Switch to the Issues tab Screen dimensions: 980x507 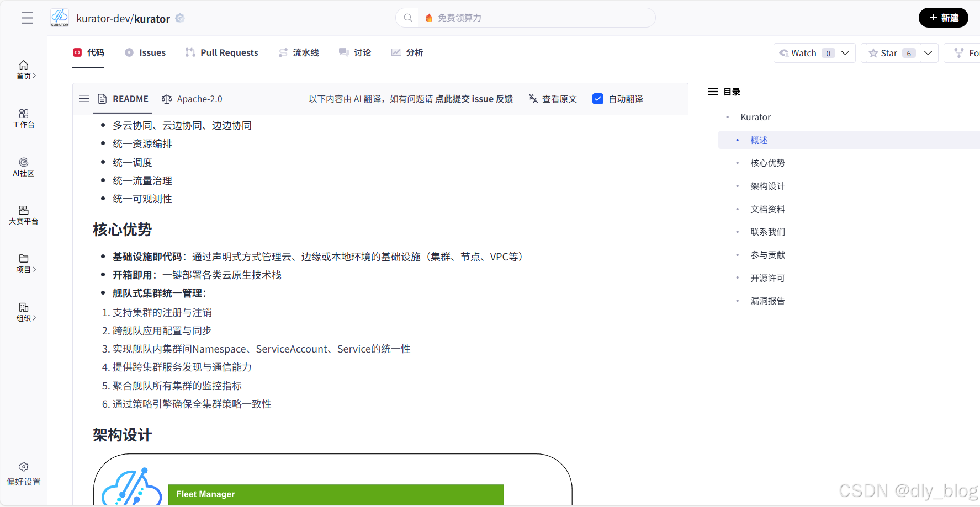[x=145, y=52]
